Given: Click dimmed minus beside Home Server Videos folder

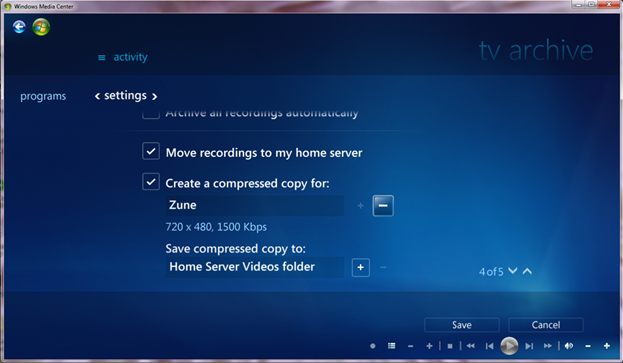Looking at the screenshot, I should [383, 268].
